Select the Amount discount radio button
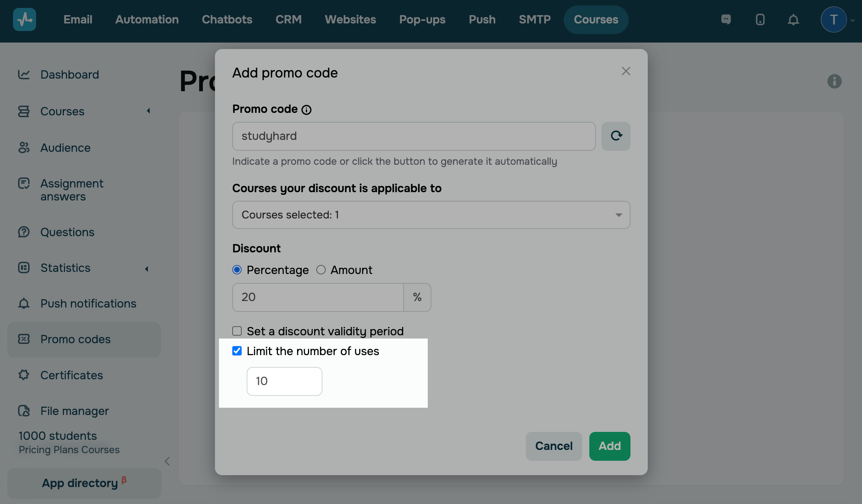Viewport: 862px width, 504px height. pos(321,270)
